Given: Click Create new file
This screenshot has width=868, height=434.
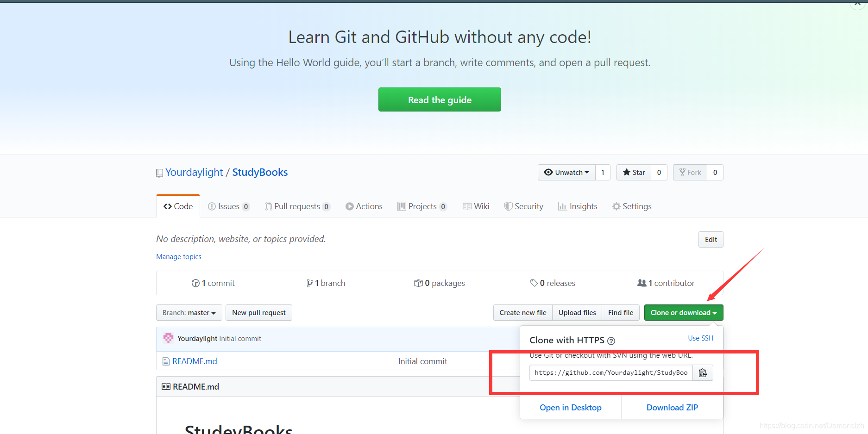Looking at the screenshot, I should (523, 312).
